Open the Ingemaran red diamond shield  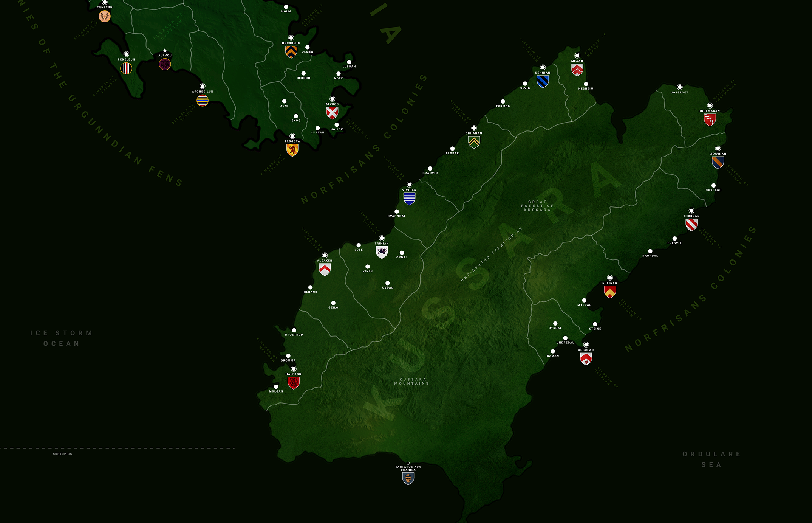tap(710, 120)
